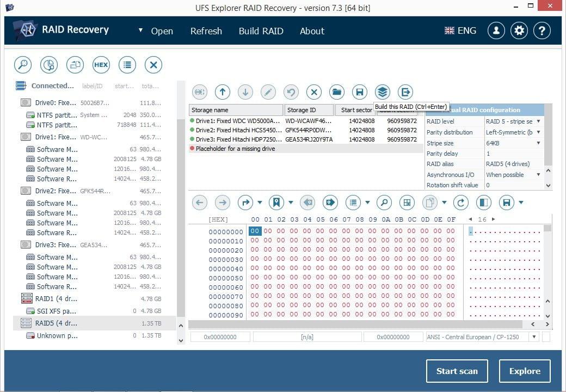The height and width of the screenshot is (392, 566).
Task: Click the Build RAID menu item
Action: coord(261,31)
